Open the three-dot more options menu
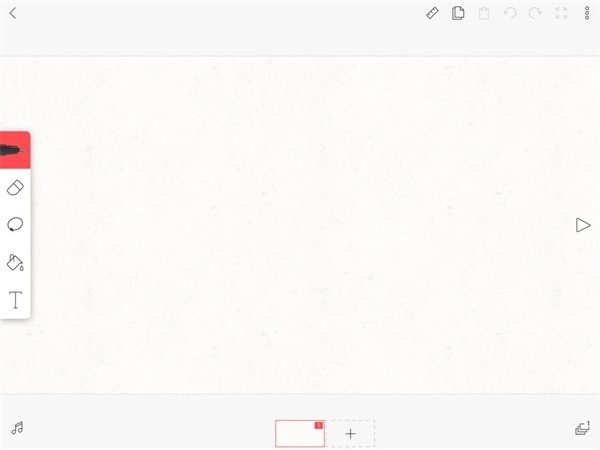 (x=587, y=14)
